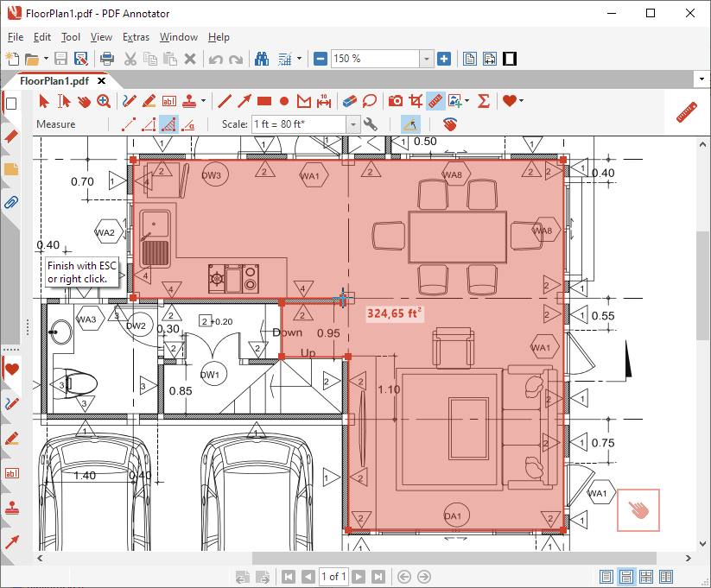Image resolution: width=711 pixels, height=588 pixels.
Task: Select the magnifier Zoom tool
Action: (104, 101)
